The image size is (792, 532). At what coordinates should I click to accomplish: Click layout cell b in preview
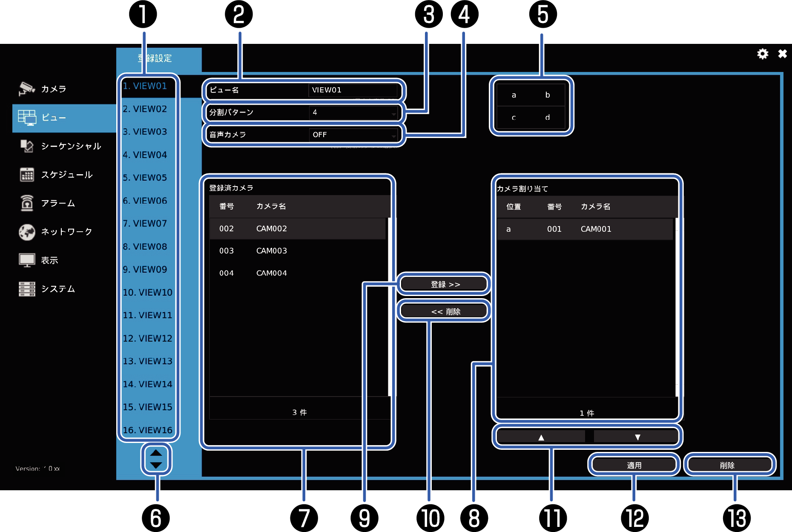coord(548,95)
